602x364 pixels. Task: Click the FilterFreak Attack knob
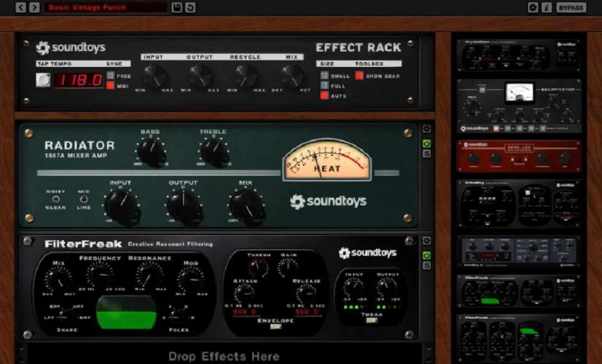tap(245, 294)
